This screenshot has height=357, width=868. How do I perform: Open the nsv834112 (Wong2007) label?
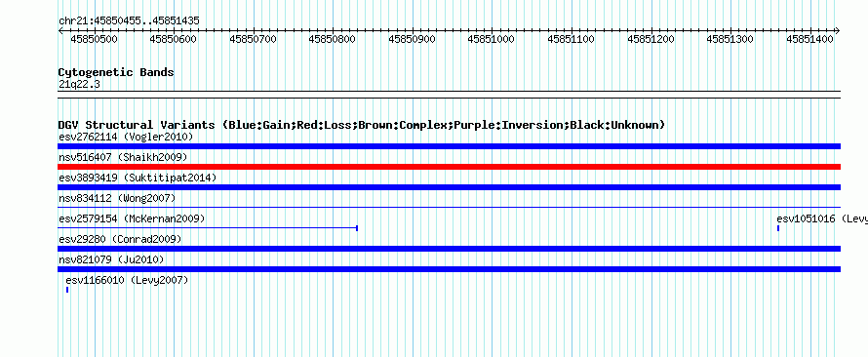[x=117, y=198]
